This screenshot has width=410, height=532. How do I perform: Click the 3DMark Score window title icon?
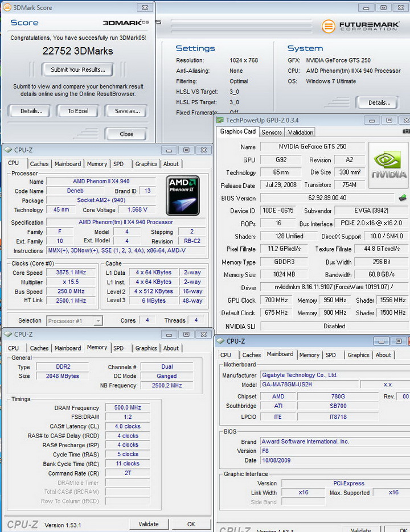point(7,7)
